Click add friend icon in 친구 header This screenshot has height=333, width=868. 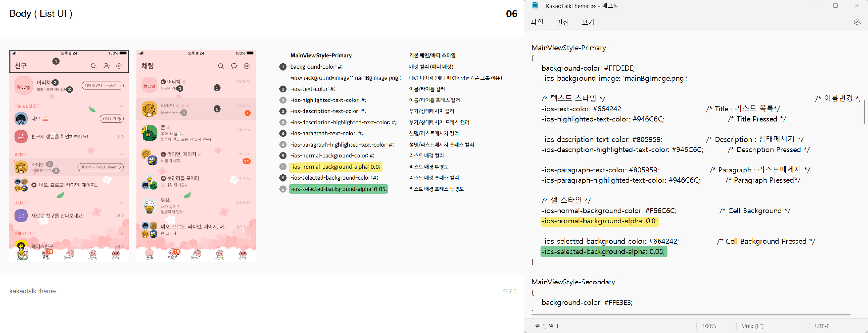[107, 66]
